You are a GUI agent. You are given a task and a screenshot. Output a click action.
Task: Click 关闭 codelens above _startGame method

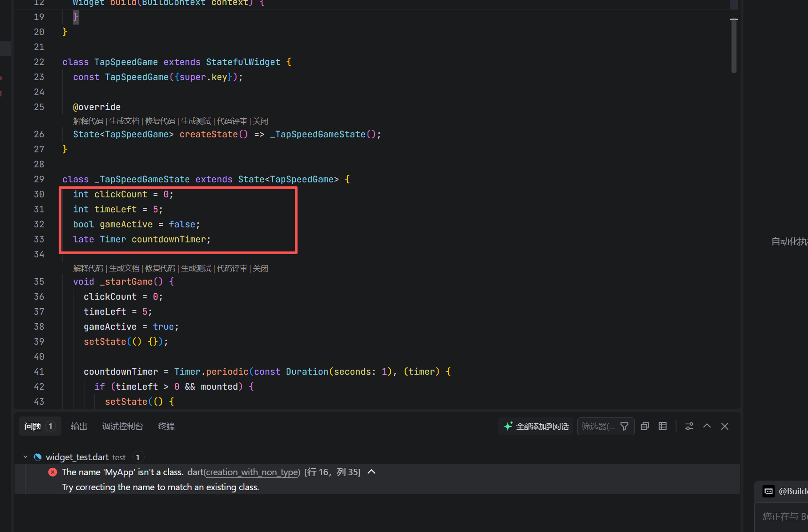[x=260, y=268]
